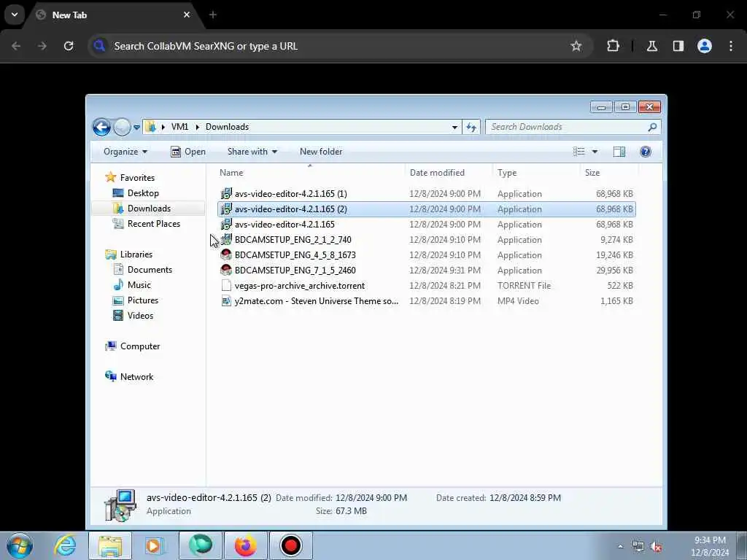The image size is (747, 560).
Task: Click the TORRENT File type cell
Action: (x=524, y=286)
